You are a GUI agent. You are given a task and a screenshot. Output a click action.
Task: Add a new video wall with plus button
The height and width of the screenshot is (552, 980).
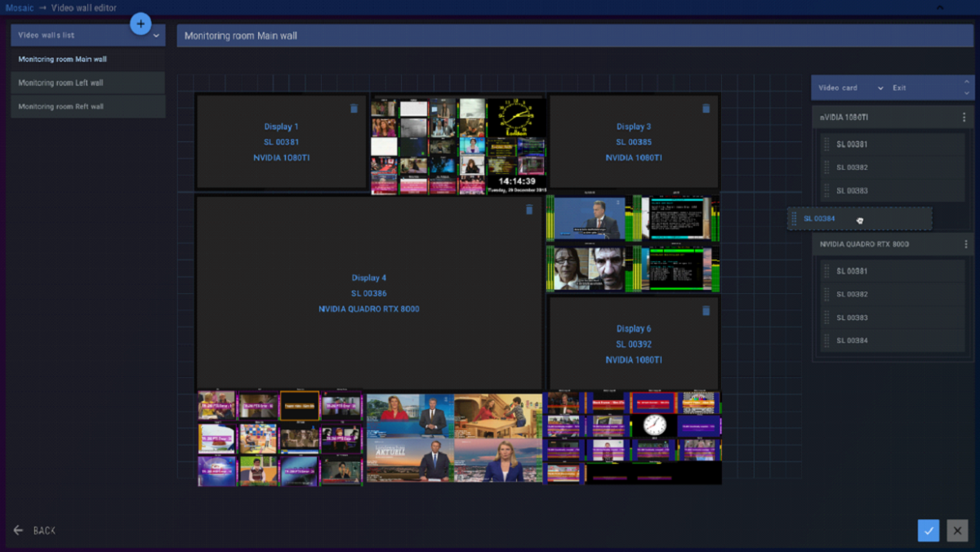(x=140, y=24)
